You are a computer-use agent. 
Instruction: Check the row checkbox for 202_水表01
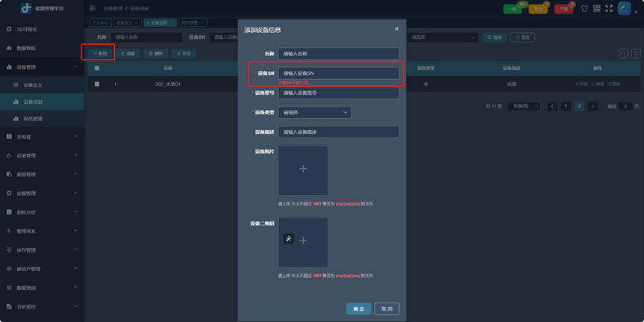[x=97, y=84]
